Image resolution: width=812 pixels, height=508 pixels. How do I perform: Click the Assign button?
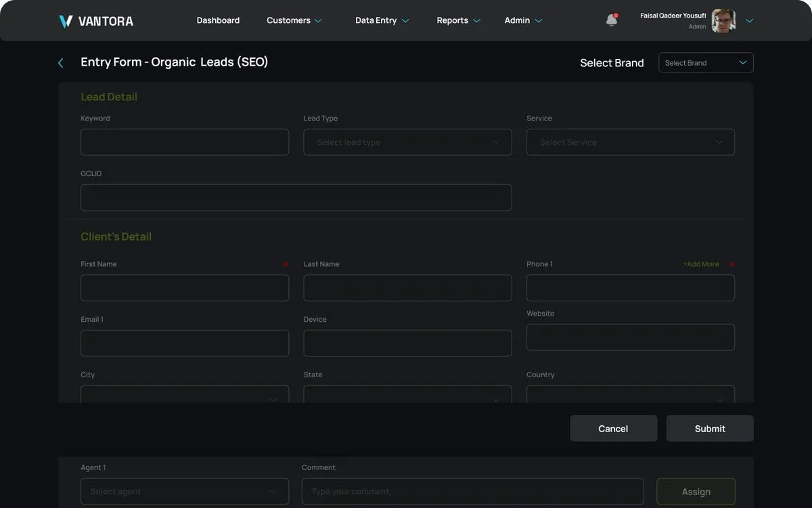click(696, 492)
